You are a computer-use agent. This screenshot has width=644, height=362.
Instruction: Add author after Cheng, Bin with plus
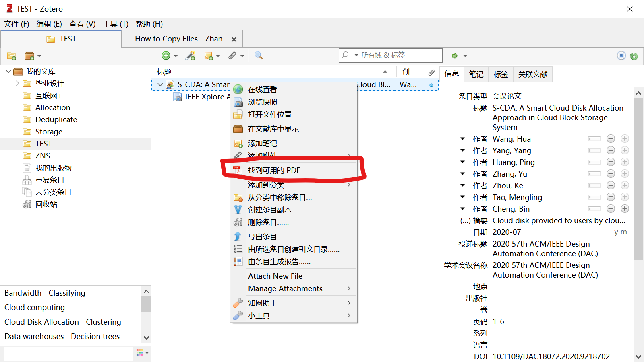(625, 209)
